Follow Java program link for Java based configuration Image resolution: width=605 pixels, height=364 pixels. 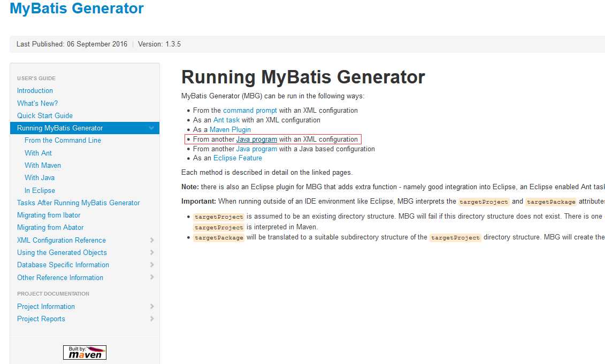pyautogui.click(x=257, y=149)
